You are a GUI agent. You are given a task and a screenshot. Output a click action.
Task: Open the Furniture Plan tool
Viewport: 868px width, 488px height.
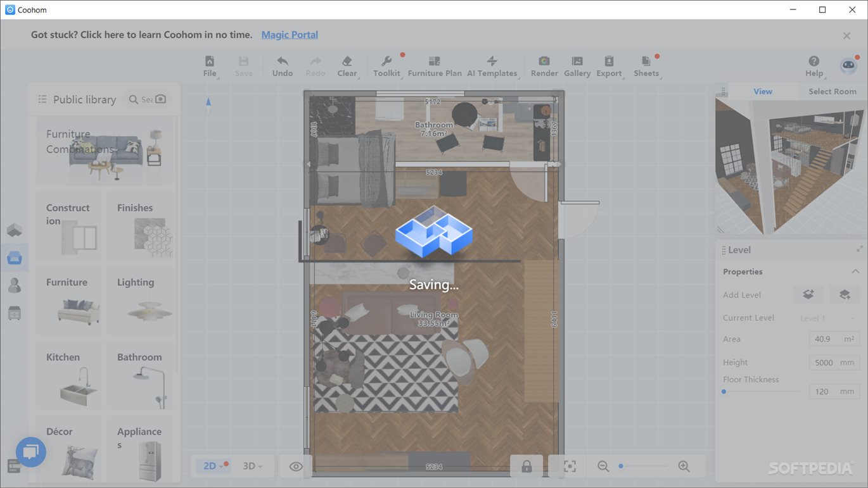click(x=435, y=66)
